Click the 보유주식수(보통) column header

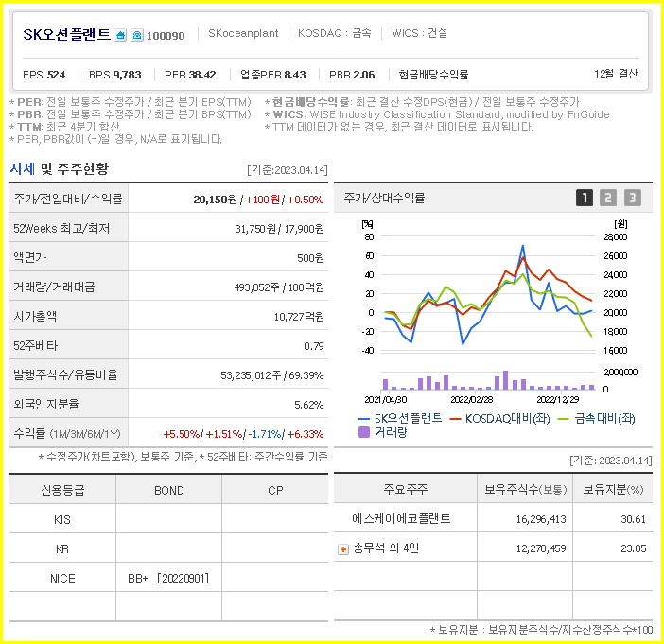[526, 490]
